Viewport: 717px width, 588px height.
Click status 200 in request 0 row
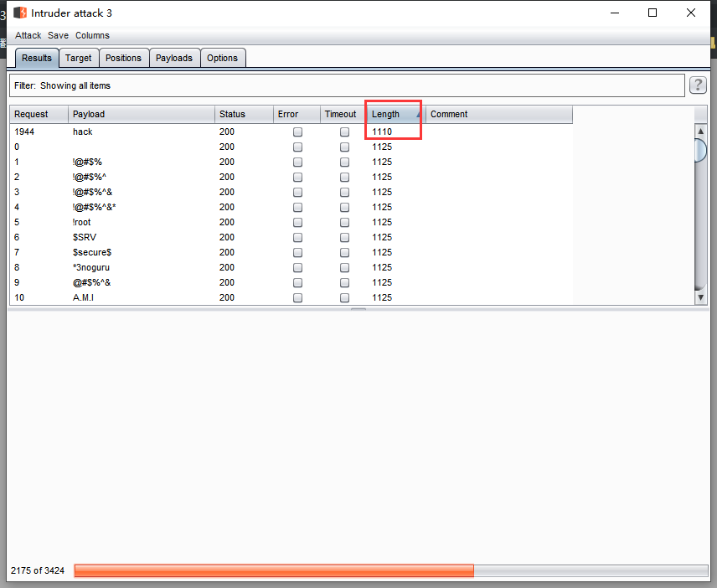[x=227, y=147]
